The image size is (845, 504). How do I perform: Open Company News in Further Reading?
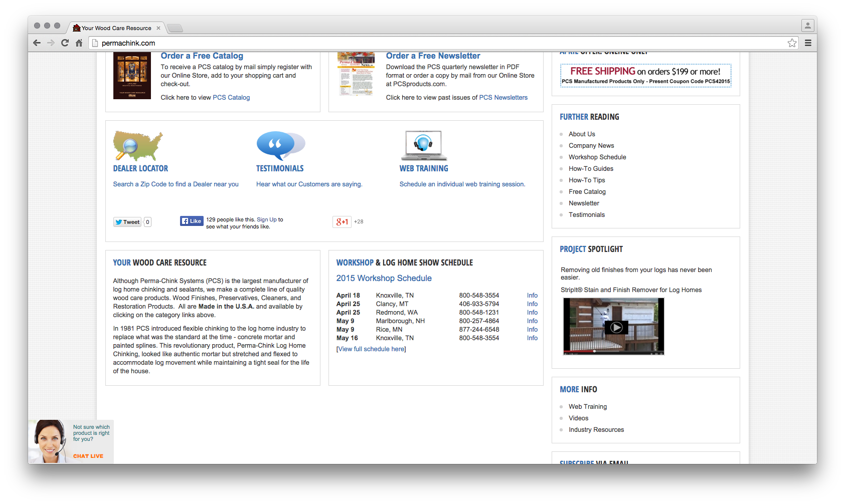(x=591, y=146)
